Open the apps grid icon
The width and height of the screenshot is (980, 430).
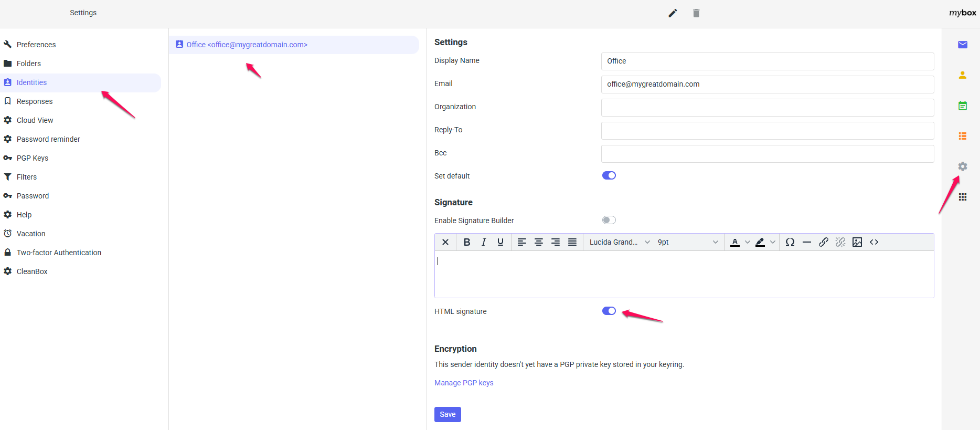963,197
